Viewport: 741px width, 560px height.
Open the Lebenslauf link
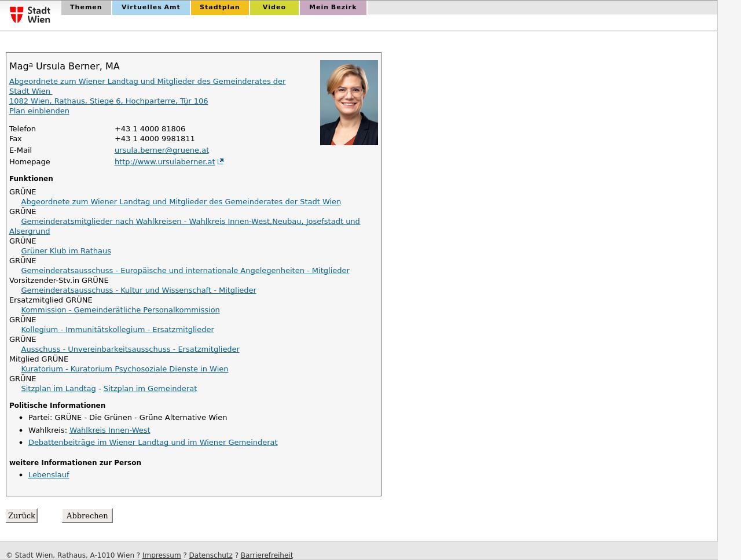pos(49,475)
